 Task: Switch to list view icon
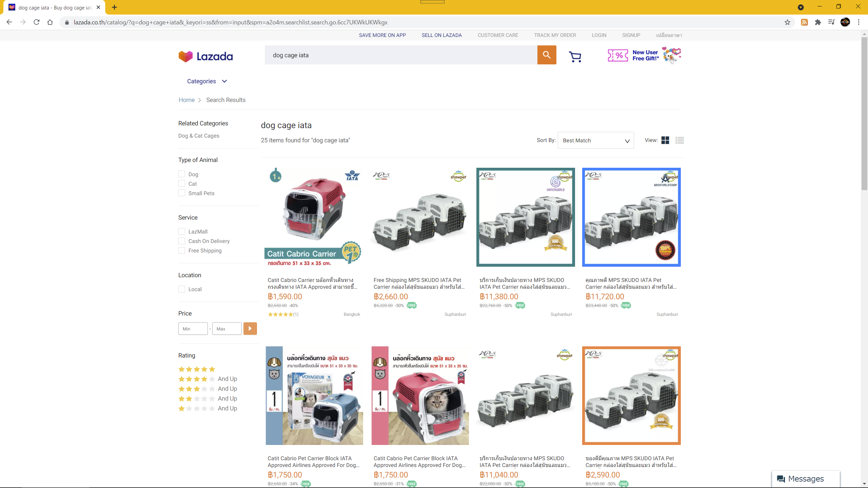[679, 140]
